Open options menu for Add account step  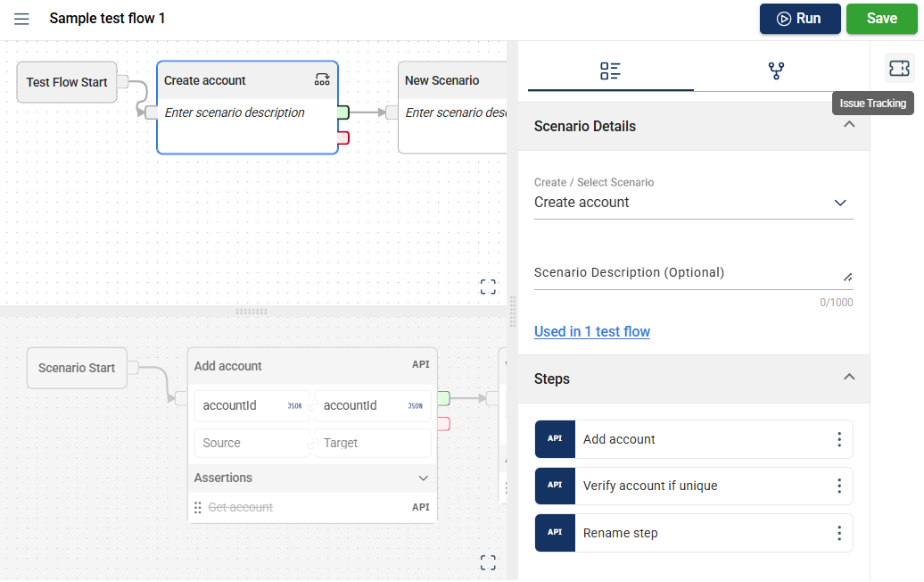click(x=838, y=439)
